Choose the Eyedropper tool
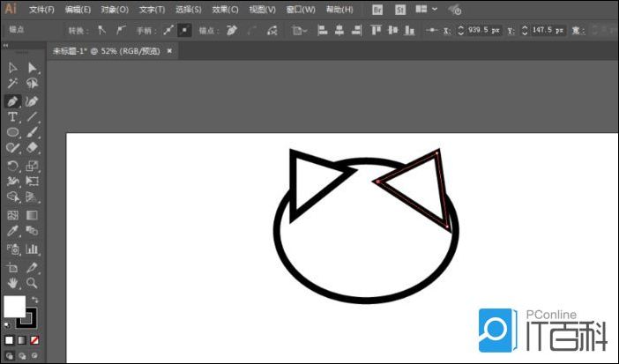 pyautogui.click(x=13, y=231)
